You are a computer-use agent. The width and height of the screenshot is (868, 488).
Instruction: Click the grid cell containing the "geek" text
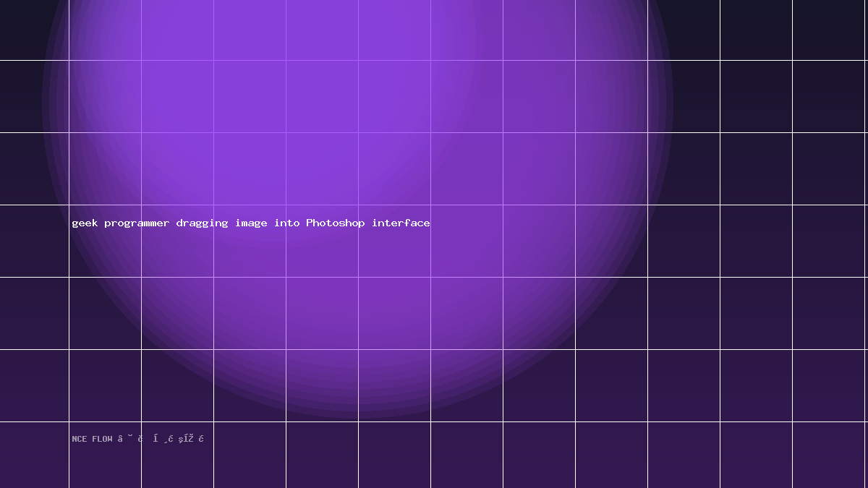105,241
